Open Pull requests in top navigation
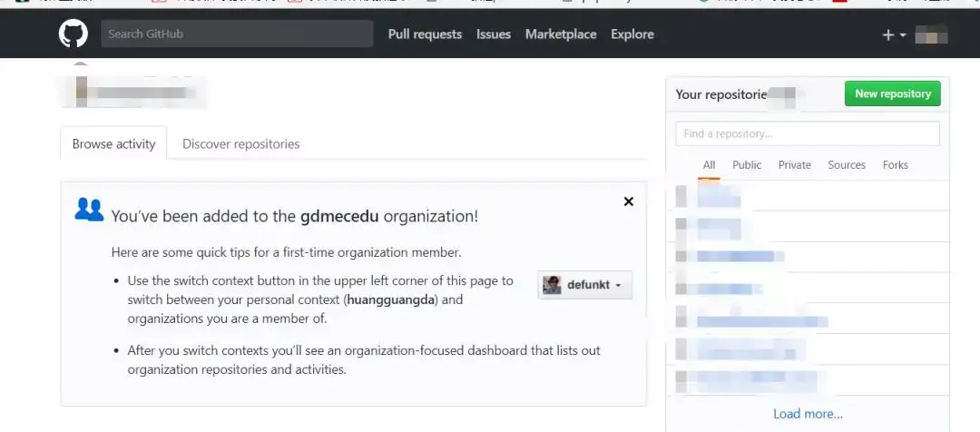Screen dimensions: 980x432 click(x=425, y=34)
